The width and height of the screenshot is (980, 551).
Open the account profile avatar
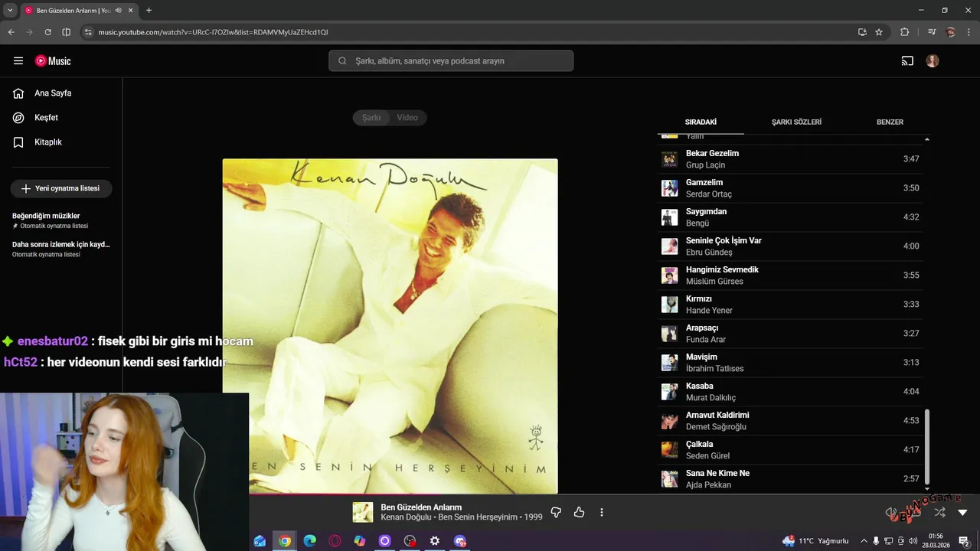[x=933, y=61]
